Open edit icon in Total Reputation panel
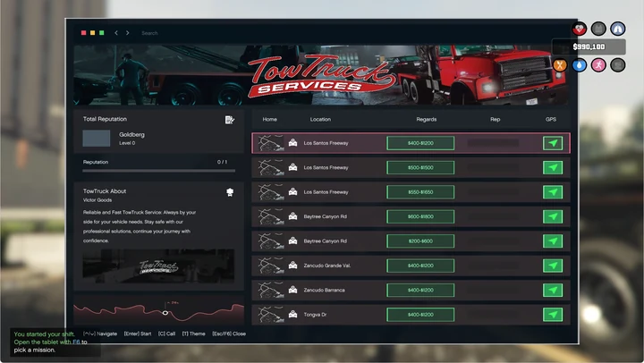 coord(230,120)
